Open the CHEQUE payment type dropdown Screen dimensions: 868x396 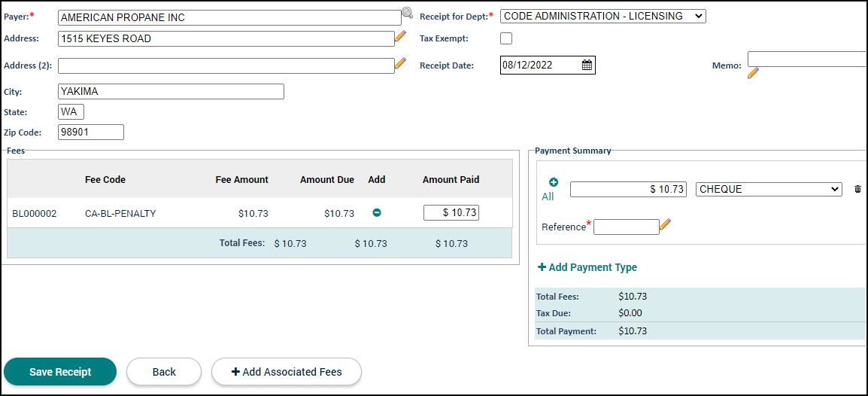pos(769,190)
